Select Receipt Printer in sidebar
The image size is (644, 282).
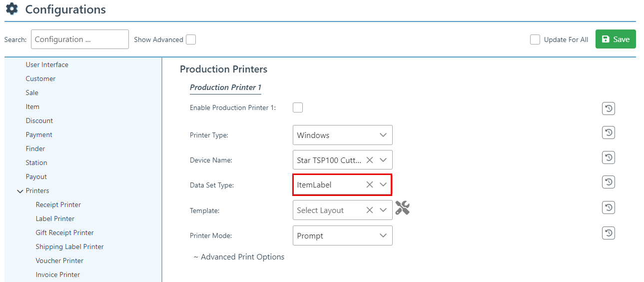[58, 204]
